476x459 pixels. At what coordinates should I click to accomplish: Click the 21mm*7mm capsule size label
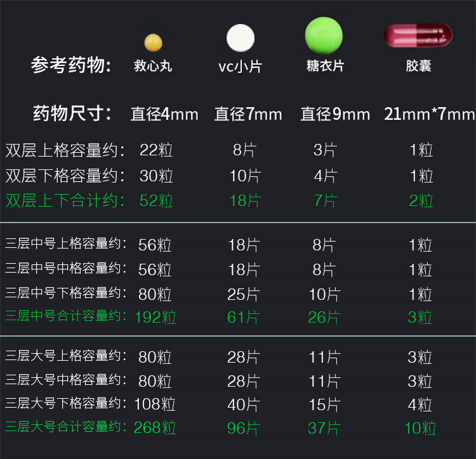(x=429, y=114)
